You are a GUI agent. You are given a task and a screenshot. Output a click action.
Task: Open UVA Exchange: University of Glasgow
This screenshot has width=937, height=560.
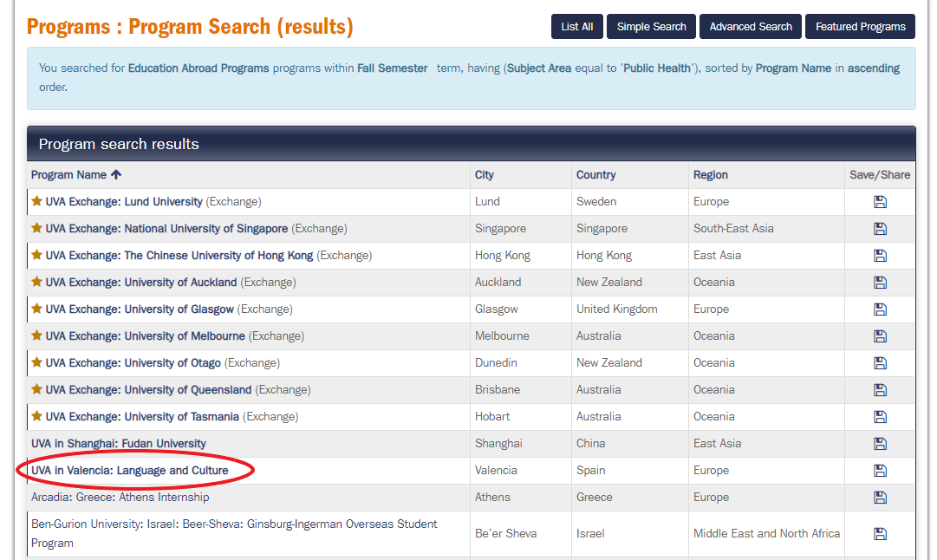pyautogui.click(x=140, y=309)
